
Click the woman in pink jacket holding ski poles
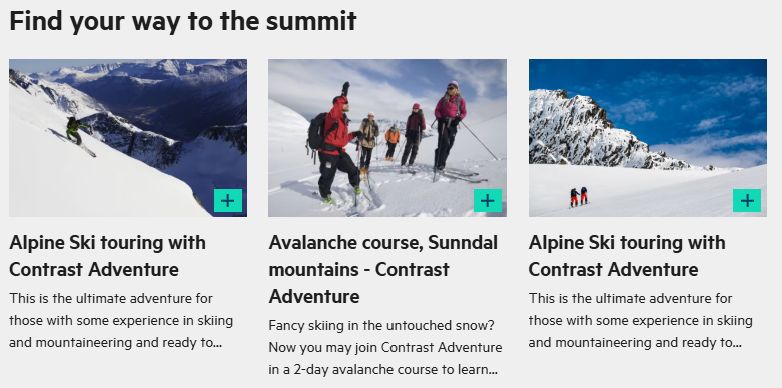coord(449,128)
